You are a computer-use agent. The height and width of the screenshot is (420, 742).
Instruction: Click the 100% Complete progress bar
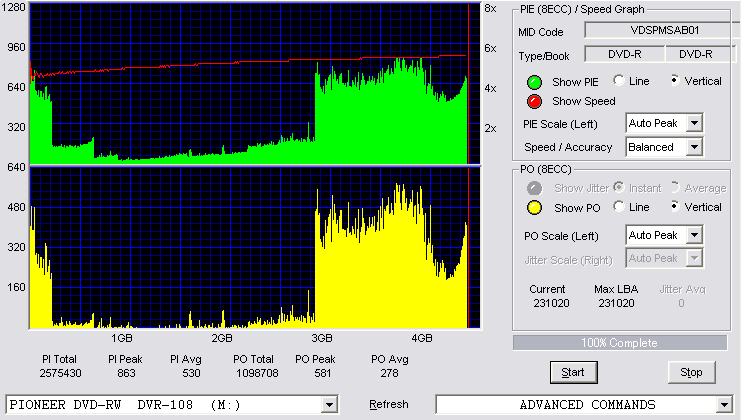619,343
